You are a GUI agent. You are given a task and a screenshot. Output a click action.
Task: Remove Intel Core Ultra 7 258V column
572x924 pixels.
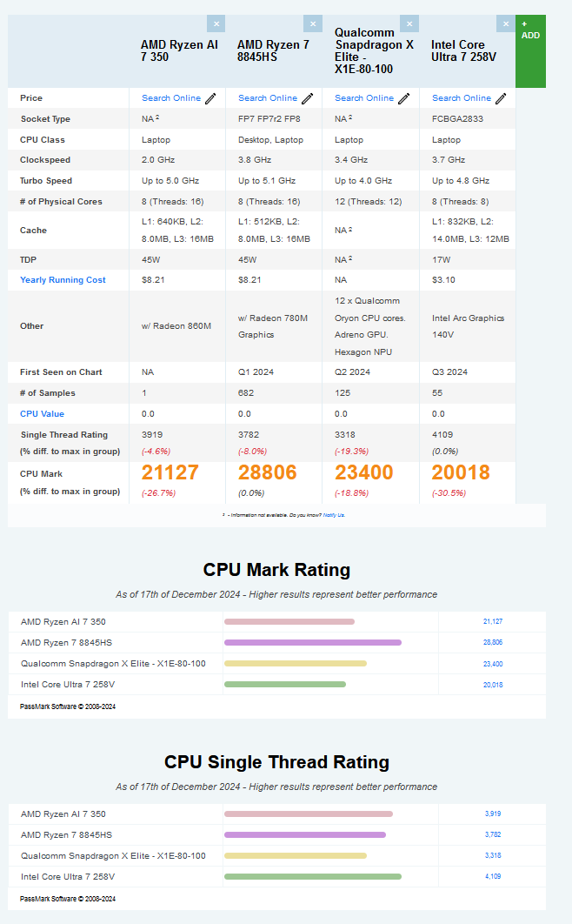(506, 23)
